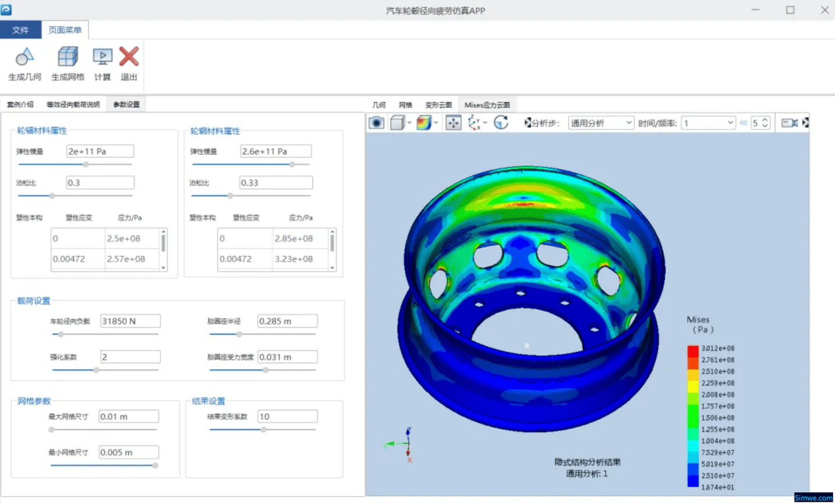Click the stepper arrows beside value 5
The height and width of the screenshot is (504, 835).
pos(765,123)
